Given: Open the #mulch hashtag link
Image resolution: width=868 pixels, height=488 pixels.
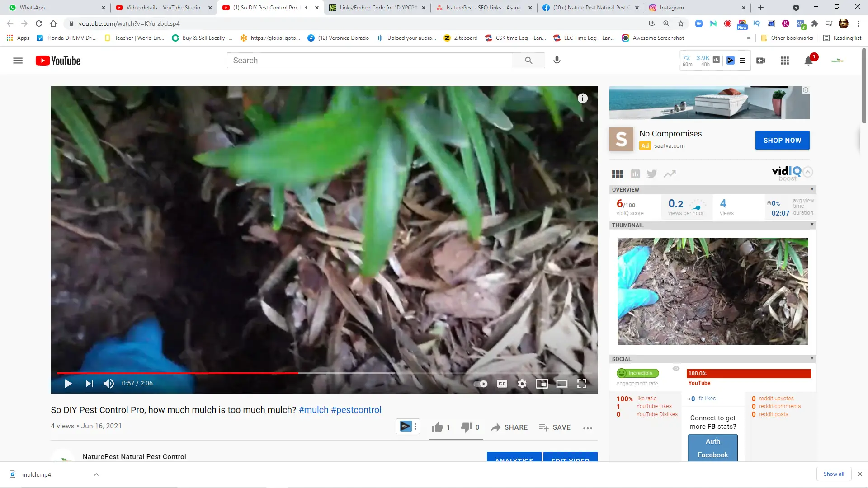Looking at the screenshot, I should tap(313, 410).
